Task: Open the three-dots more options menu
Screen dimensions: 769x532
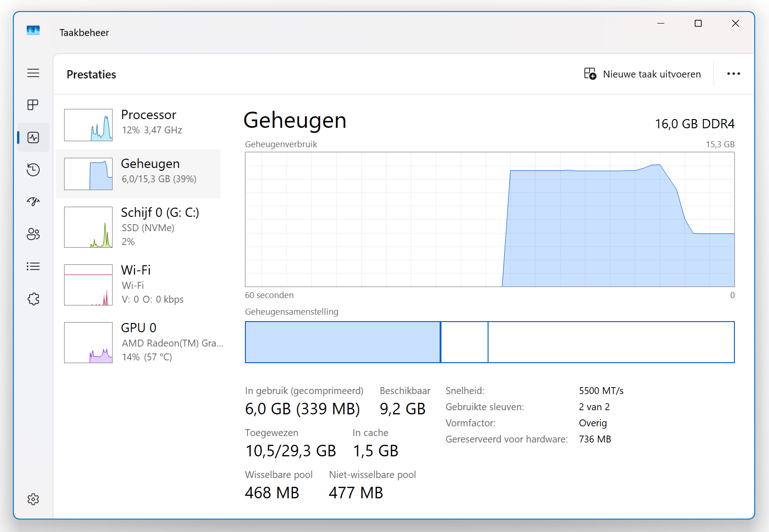Action: (x=733, y=74)
